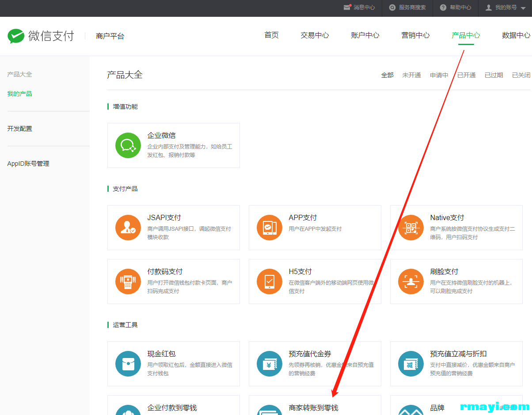Screen dimensions: 532x415
Task: Open the 账户中心 tab
Action: coord(365,35)
